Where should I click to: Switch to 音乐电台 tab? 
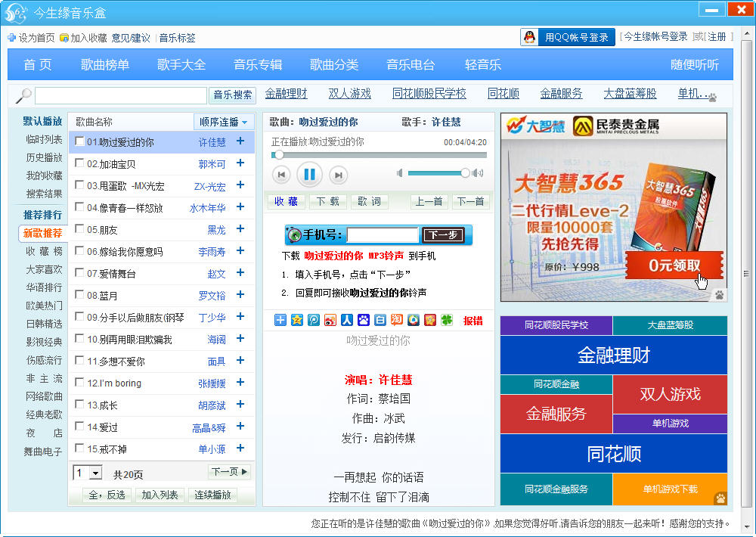coord(411,65)
